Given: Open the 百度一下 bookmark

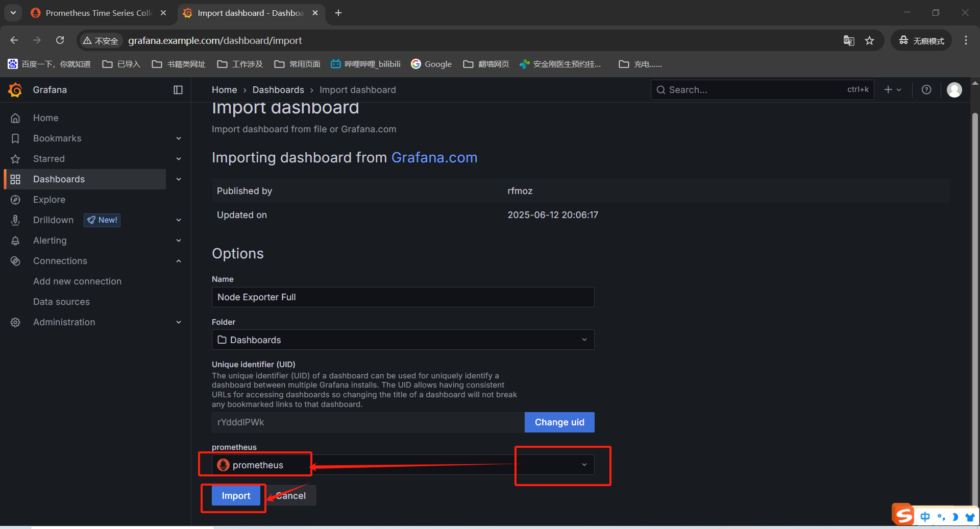Looking at the screenshot, I should 49,64.
